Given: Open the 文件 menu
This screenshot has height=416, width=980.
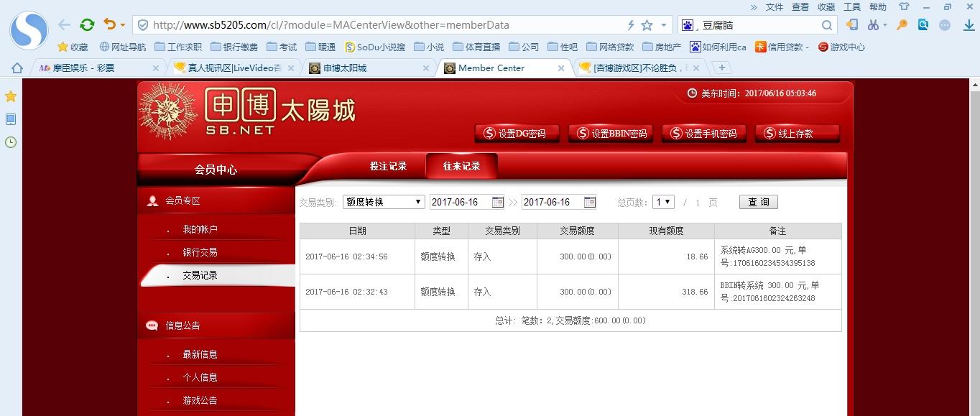Looking at the screenshot, I should (775, 6).
